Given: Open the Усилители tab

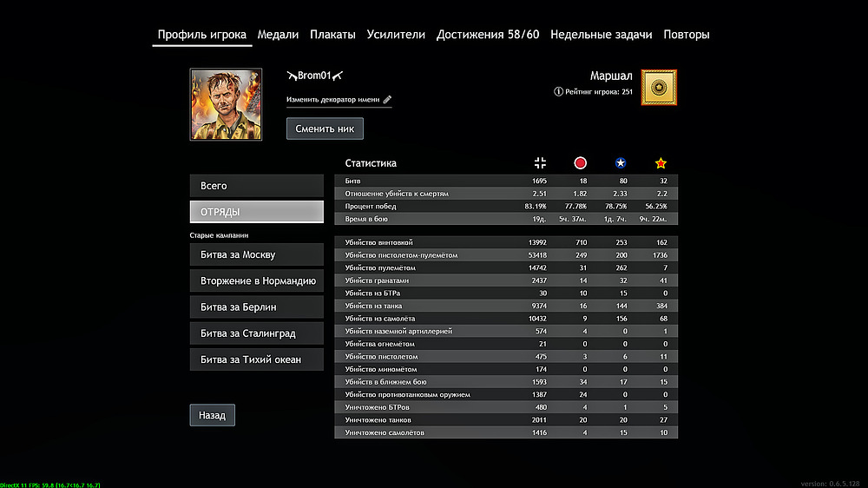Looking at the screenshot, I should 396,35.
